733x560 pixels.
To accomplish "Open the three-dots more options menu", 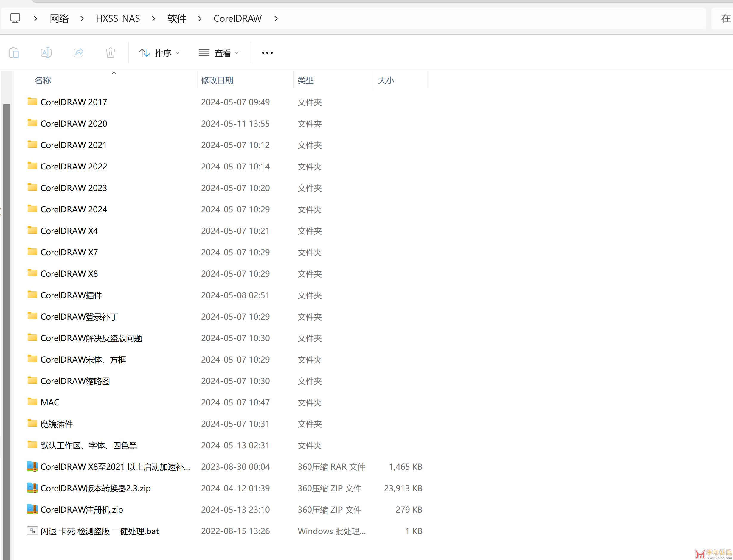I will pos(267,53).
